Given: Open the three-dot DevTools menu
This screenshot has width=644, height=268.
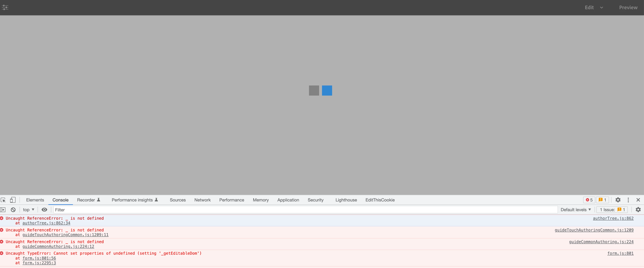Looking at the screenshot, I should point(628,200).
